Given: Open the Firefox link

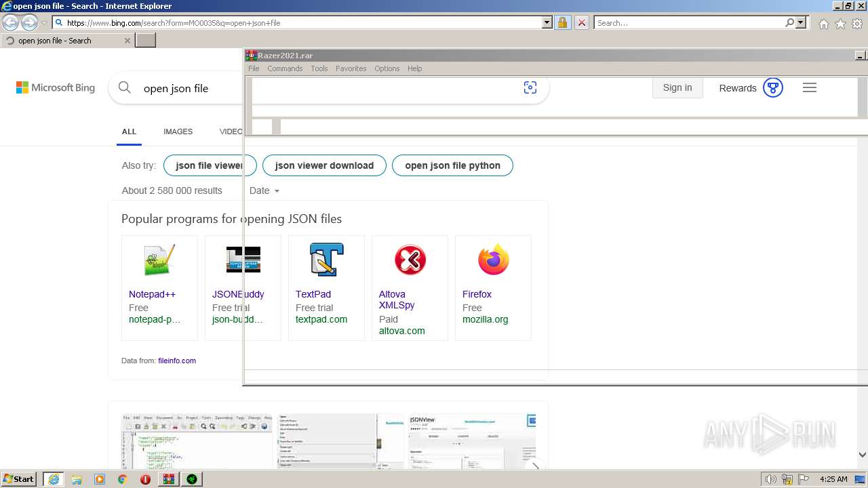Looking at the screenshot, I should tap(477, 294).
